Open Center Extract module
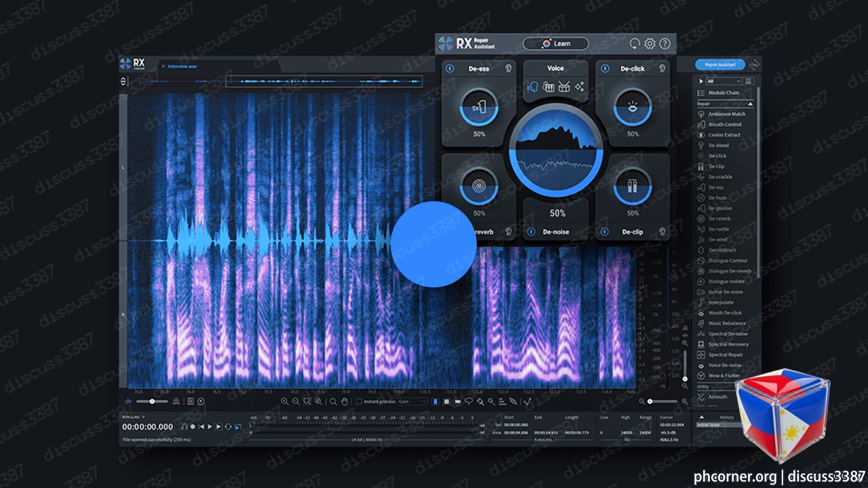Image resolution: width=868 pixels, height=488 pixels. tap(724, 135)
